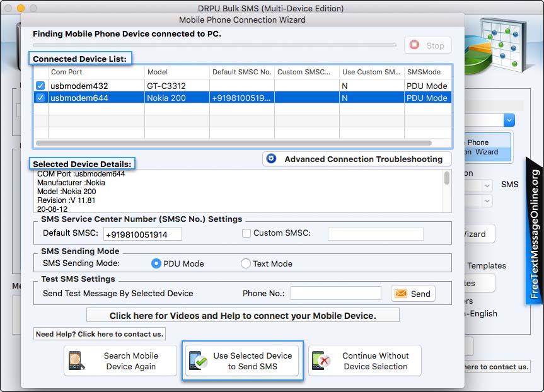
Task: Click the Default SMSC No. column header
Action: click(x=242, y=72)
